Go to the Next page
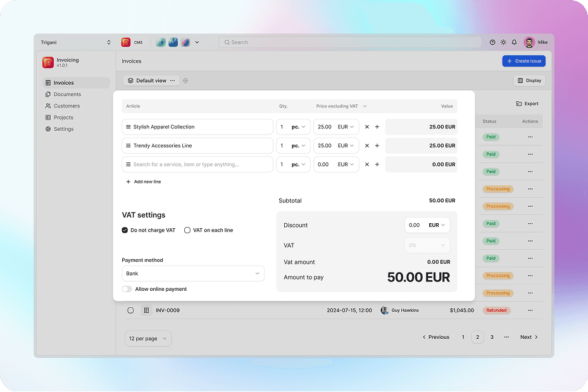Screen dimensions: 588x392 click(529, 337)
